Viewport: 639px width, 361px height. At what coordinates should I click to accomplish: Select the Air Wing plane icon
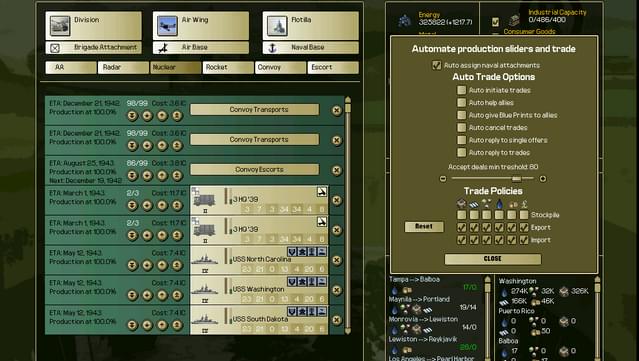[167, 26]
